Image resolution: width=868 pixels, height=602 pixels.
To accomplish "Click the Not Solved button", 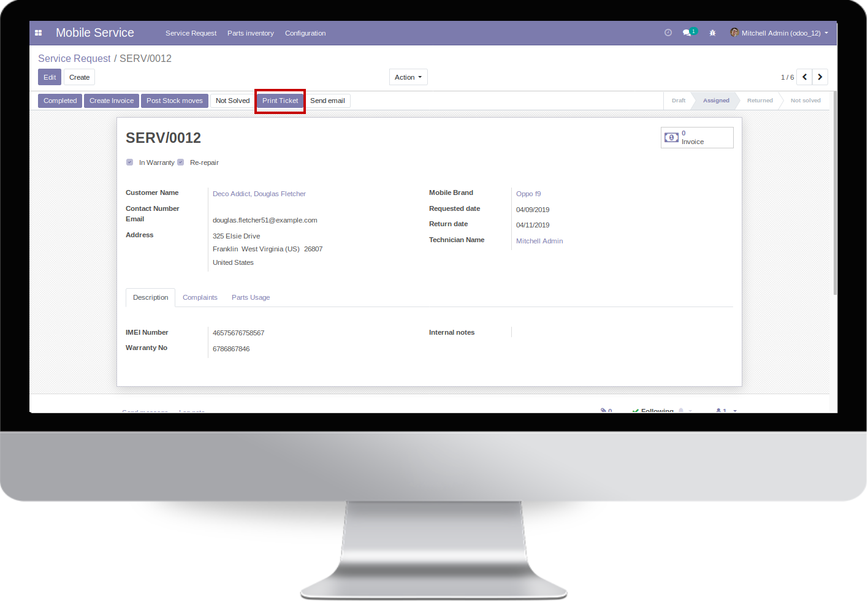I will pyautogui.click(x=232, y=101).
